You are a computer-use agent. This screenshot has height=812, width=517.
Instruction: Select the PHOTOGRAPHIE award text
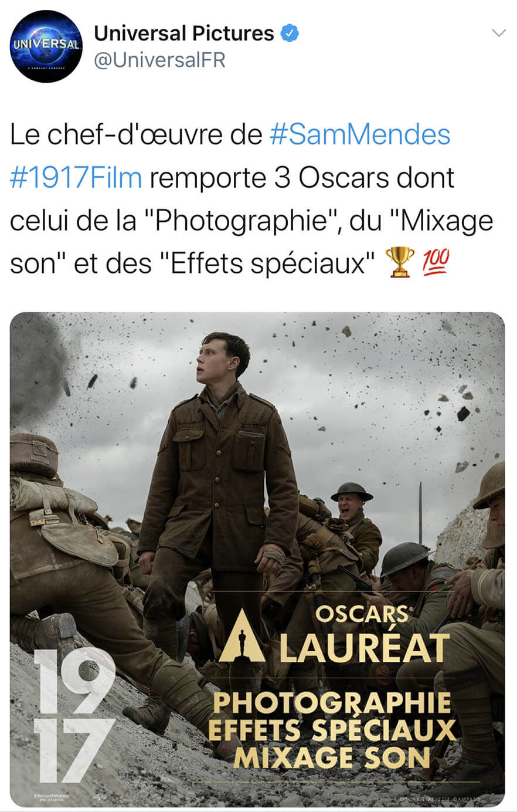click(332, 703)
